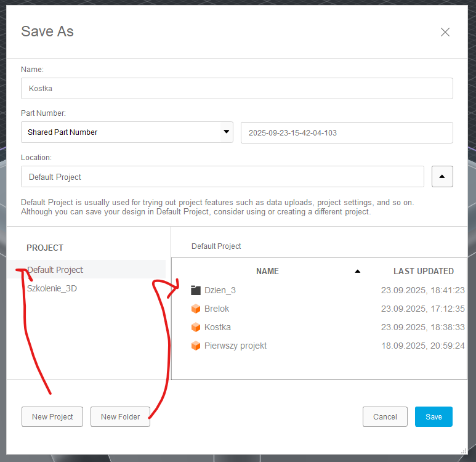Click the part number value field
The height and width of the screenshot is (462, 476).
346,132
